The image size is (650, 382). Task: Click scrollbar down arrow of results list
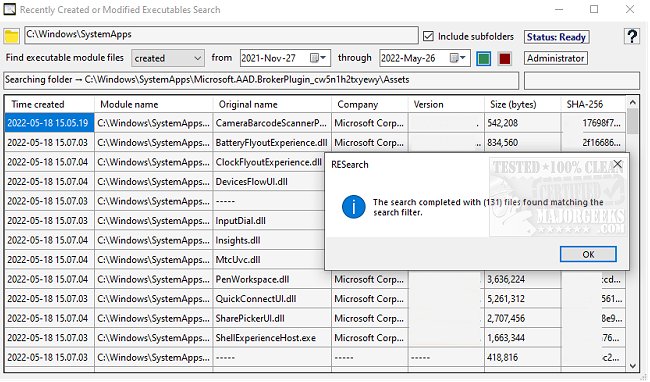632,366
